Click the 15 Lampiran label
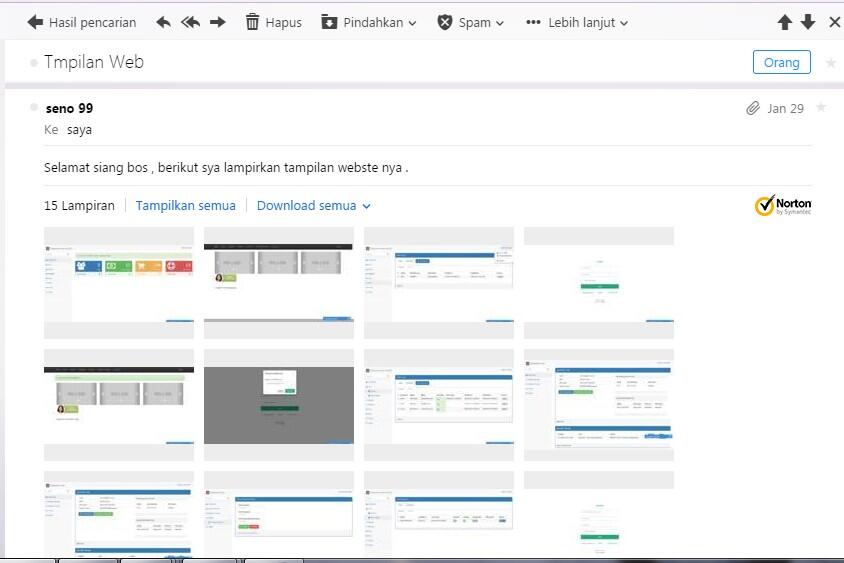Image resolution: width=844 pixels, height=563 pixels. click(79, 206)
